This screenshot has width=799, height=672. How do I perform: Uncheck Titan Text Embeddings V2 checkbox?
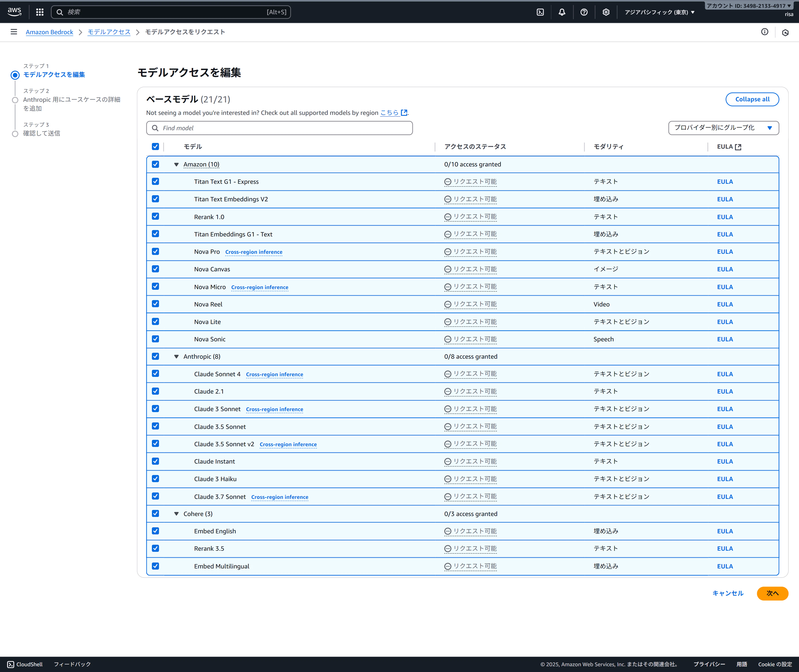[x=155, y=199]
